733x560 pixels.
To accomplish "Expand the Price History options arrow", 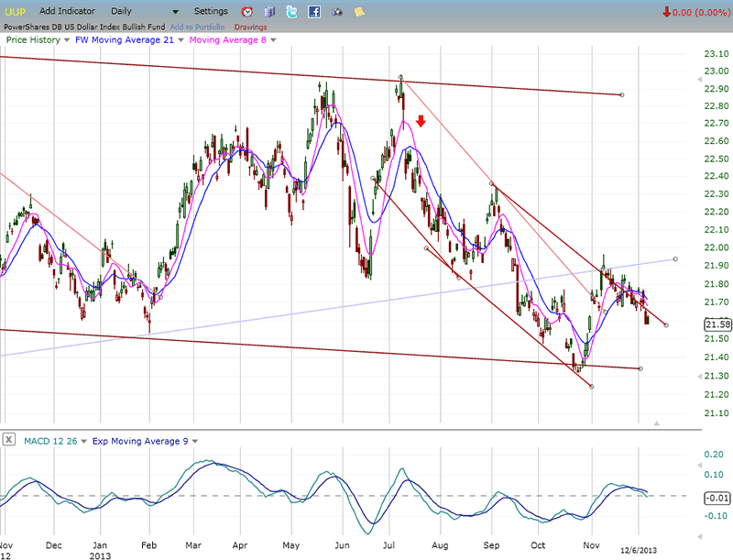I will [66, 40].
